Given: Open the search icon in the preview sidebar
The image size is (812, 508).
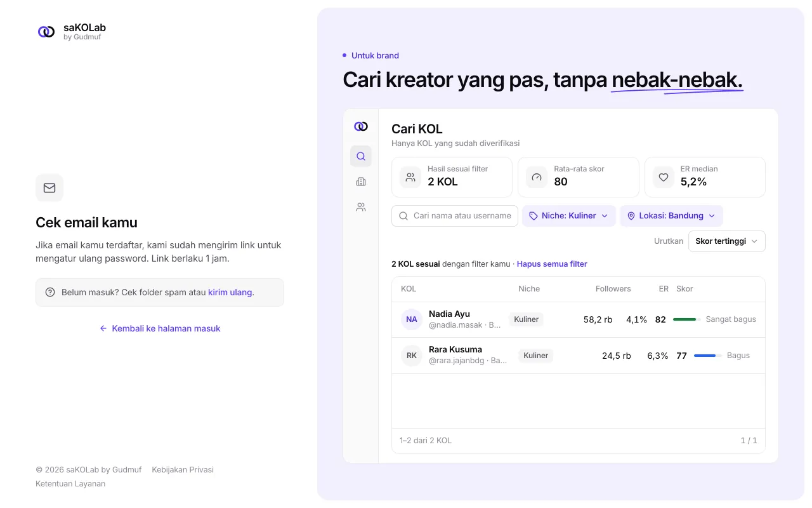Looking at the screenshot, I should click(361, 156).
